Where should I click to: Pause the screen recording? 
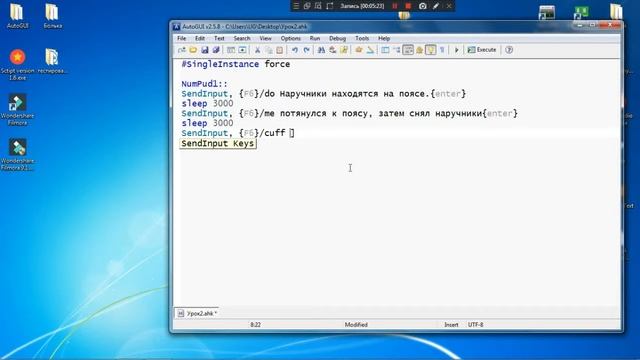[394, 6]
